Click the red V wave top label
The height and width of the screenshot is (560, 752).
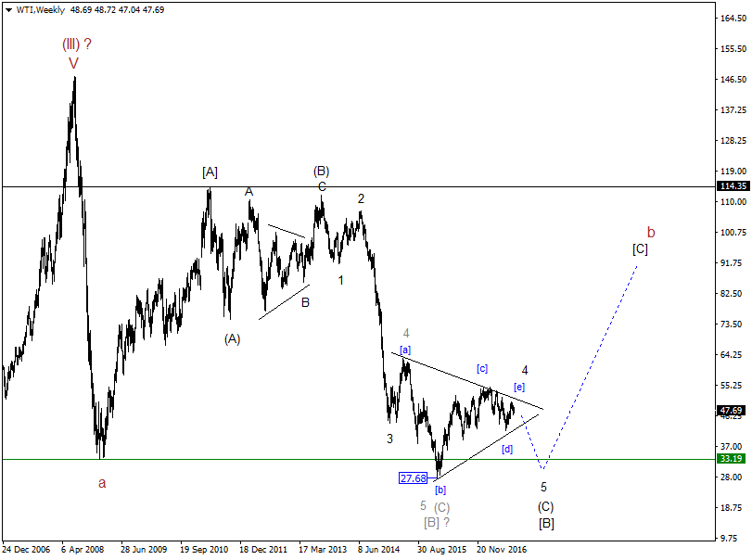click(75, 65)
